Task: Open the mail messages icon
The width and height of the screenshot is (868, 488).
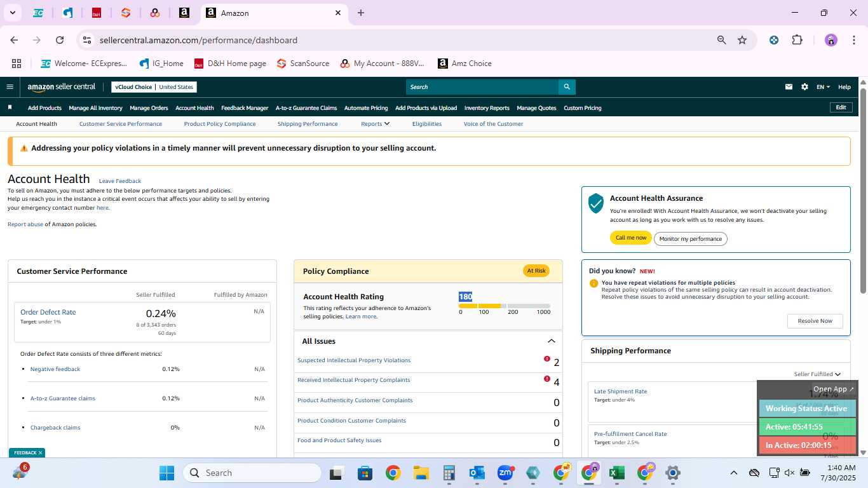Action: point(789,87)
